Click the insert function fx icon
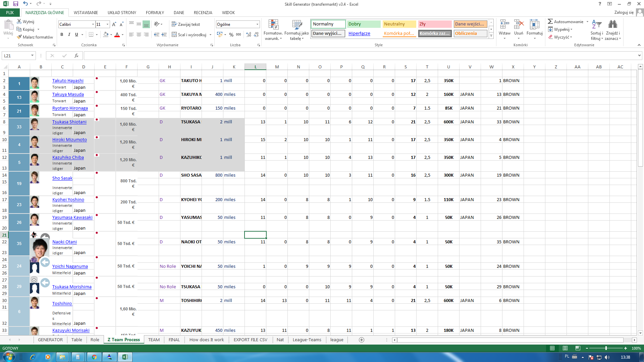The height and width of the screenshot is (362, 644). 76,56
